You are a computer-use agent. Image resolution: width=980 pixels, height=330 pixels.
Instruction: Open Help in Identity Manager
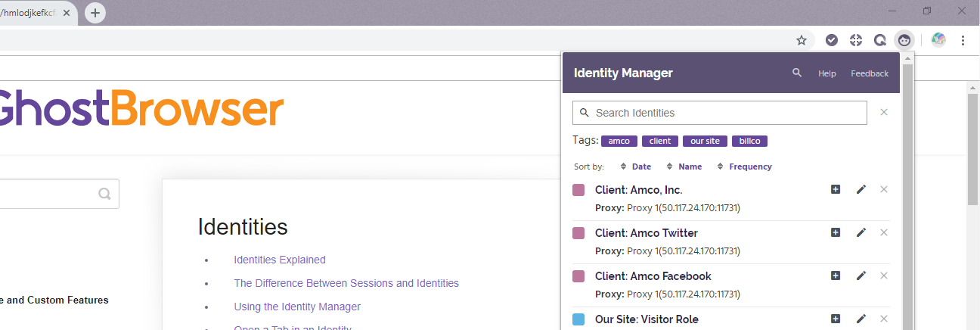point(827,73)
